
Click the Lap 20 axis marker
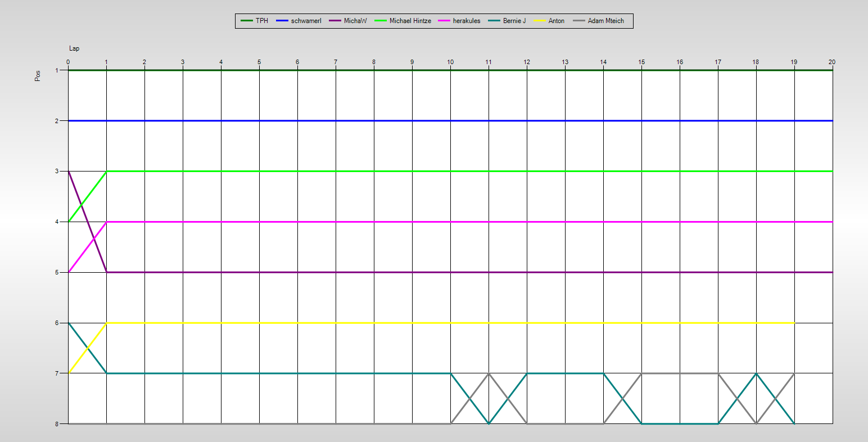[832, 62]
